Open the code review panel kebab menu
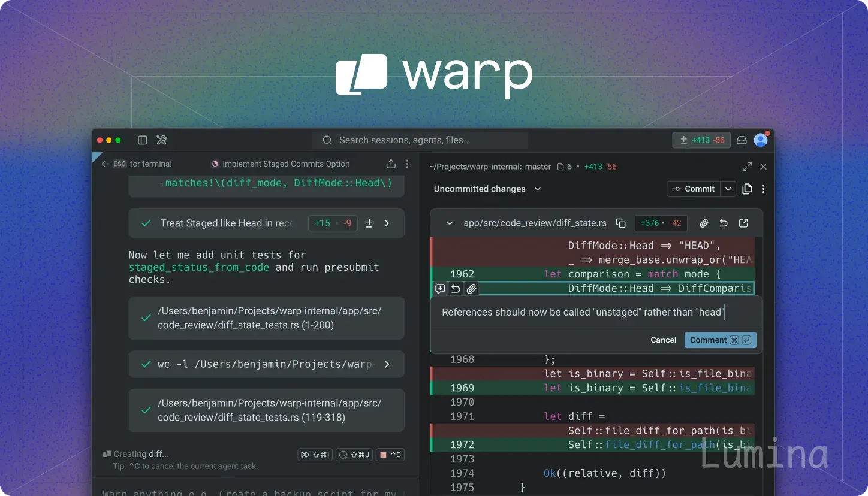 click(x=763, y=189)
